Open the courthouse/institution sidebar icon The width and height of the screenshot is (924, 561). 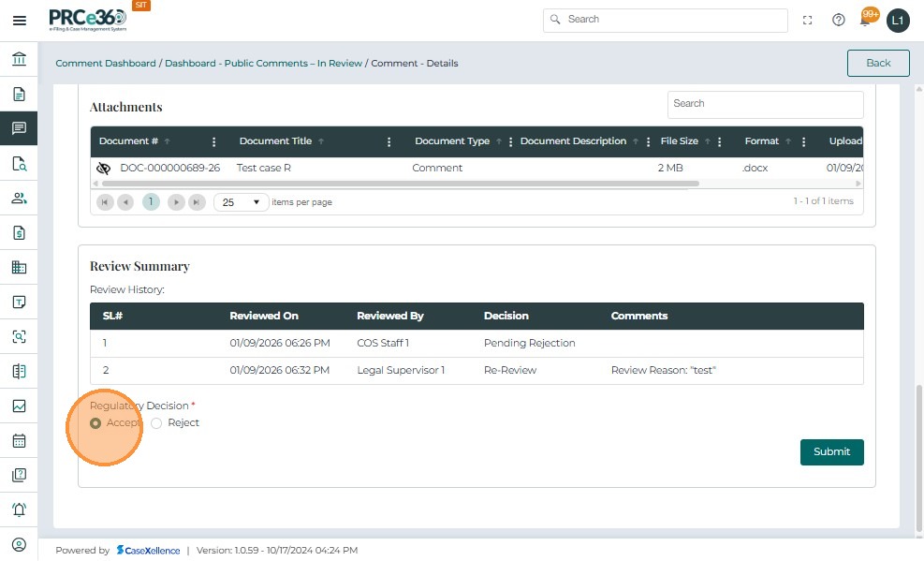[19, 59]
